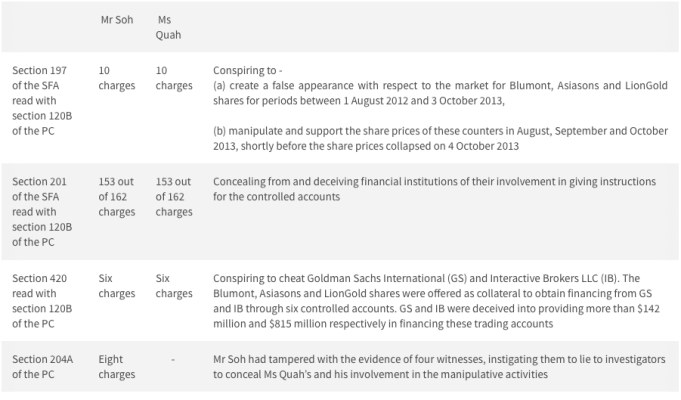Click Ms Quah's 10 charges cell

[x=174, y=78]
